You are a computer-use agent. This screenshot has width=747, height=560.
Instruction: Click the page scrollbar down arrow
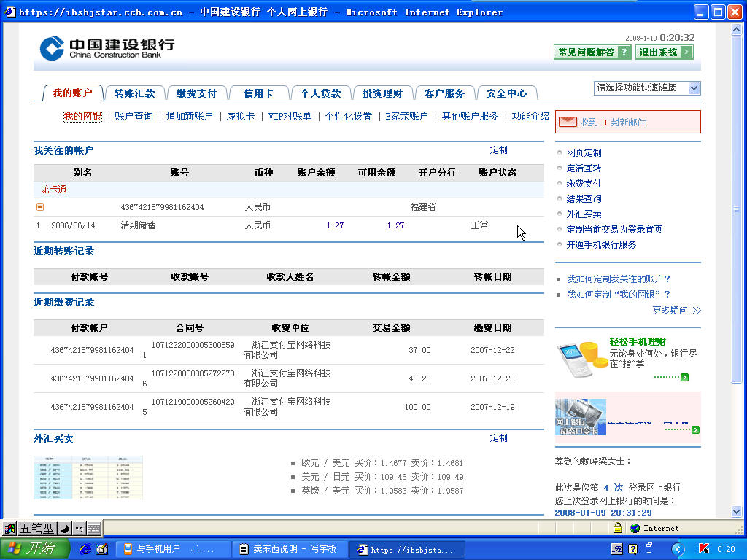736,512
